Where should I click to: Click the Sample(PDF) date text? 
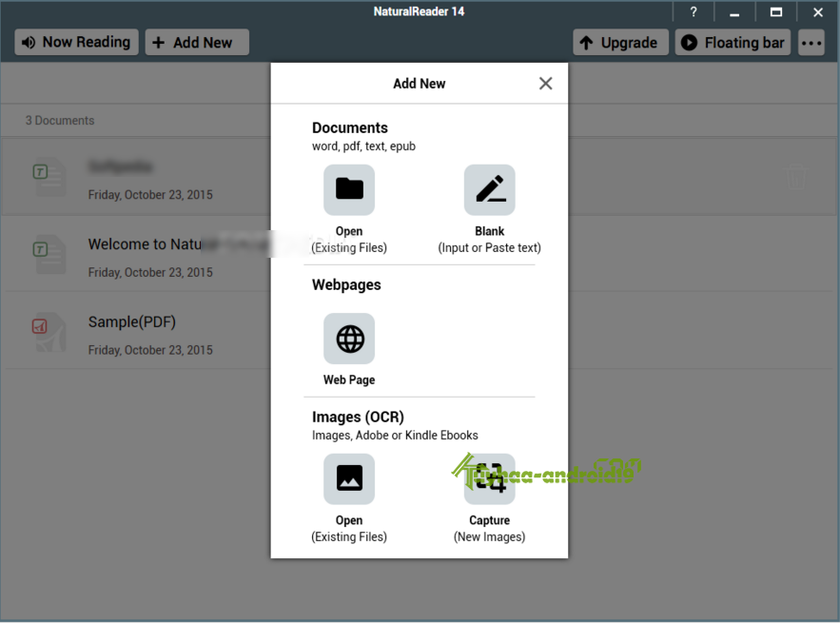[150, 350]
